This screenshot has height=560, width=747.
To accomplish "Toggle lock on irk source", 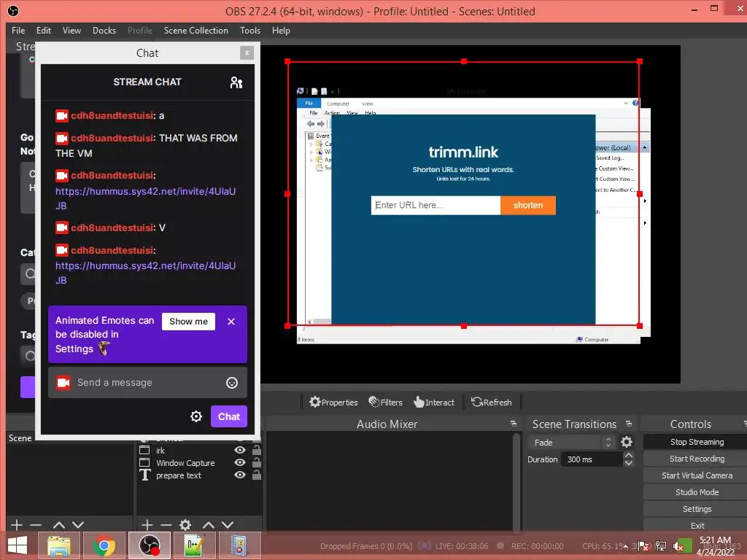I will click(x=256, y=450).
